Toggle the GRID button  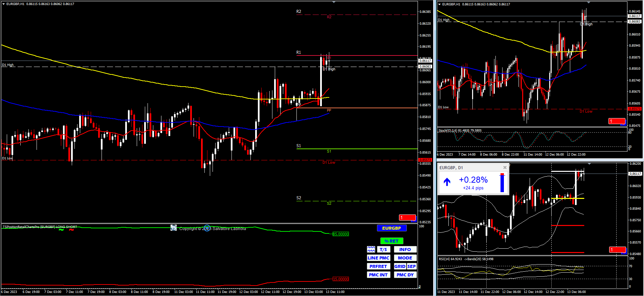click(x=400, y=266)
